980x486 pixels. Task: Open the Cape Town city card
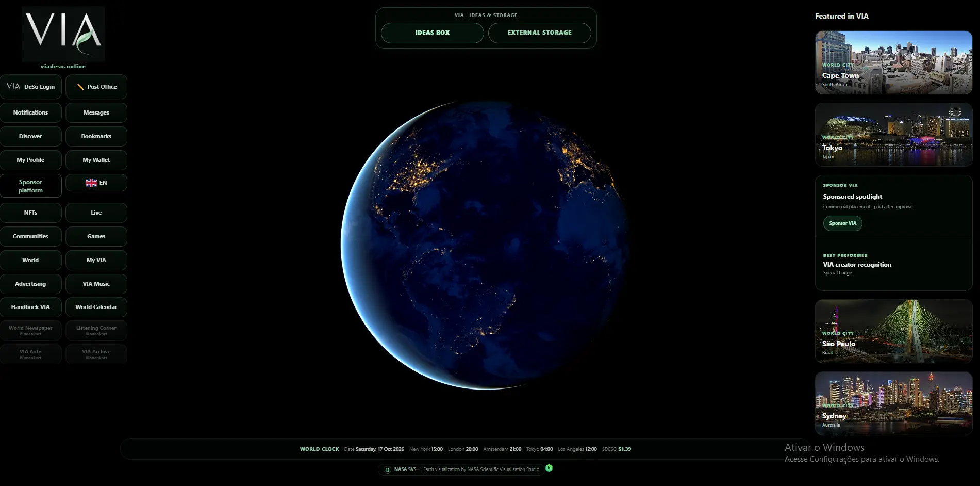tap(894, 62)
